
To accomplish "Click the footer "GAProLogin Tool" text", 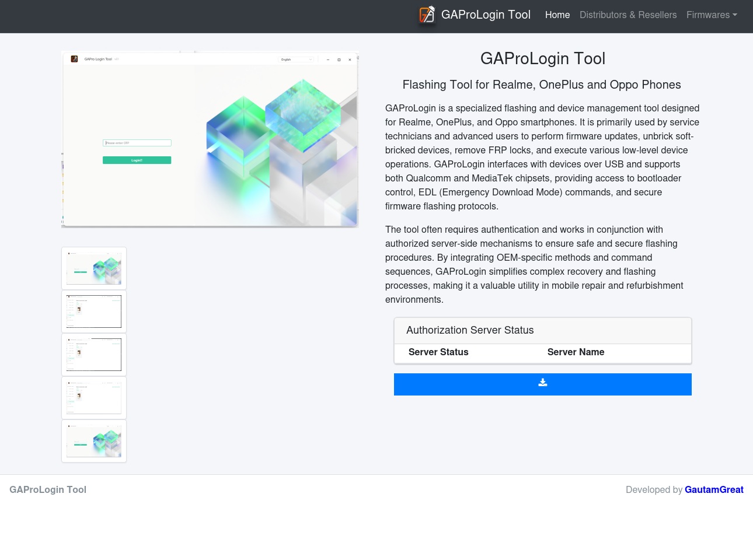I will coord(48,490).
